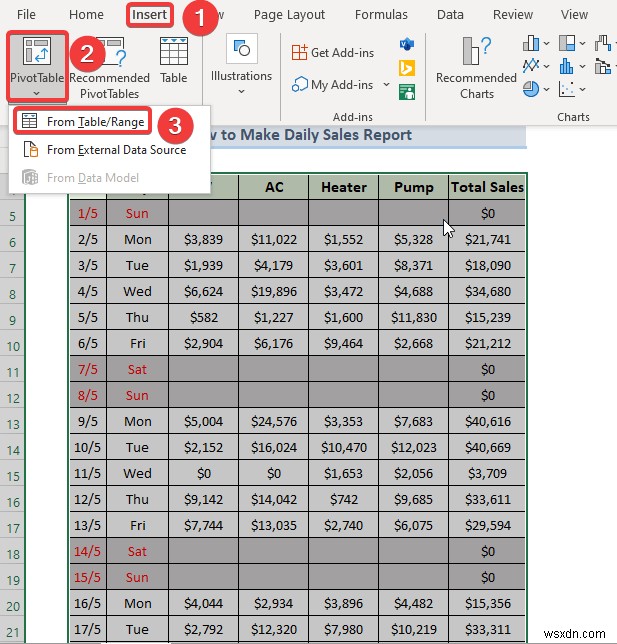Insert a line or area chart
The width and height of the screenshot is (617, 644).
531,65
